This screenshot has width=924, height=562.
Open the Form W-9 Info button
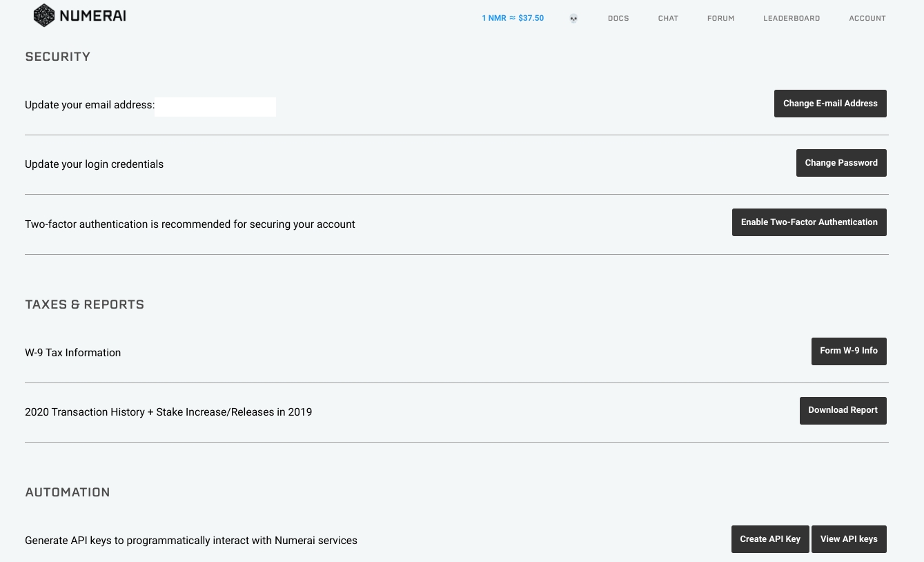point(848,351)
